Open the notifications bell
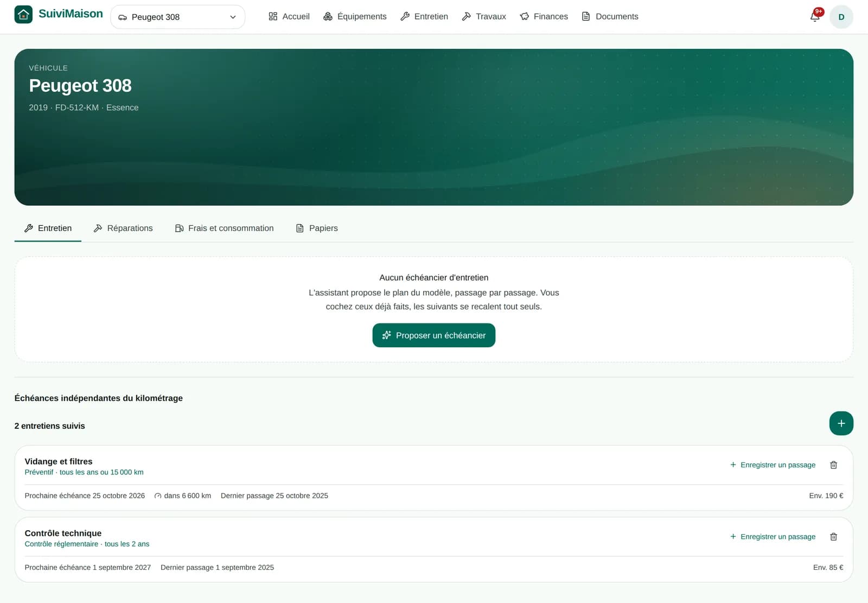868x603 pixels. 815,16
